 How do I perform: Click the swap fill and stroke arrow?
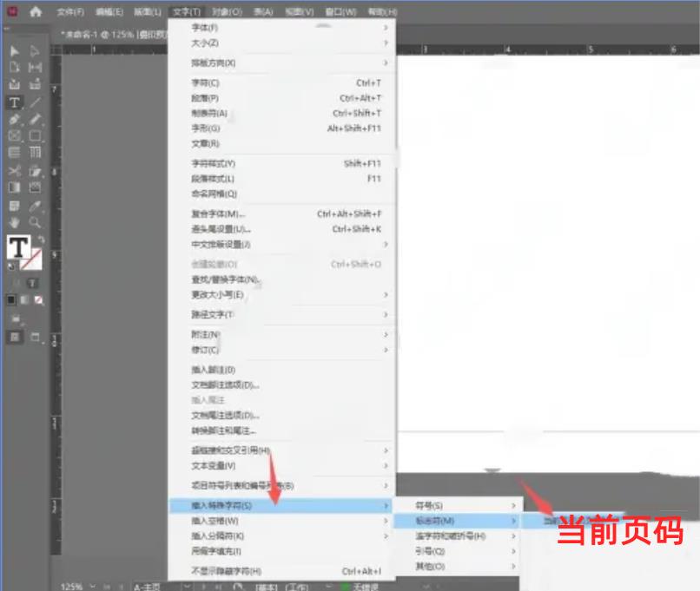click(40, 240)
